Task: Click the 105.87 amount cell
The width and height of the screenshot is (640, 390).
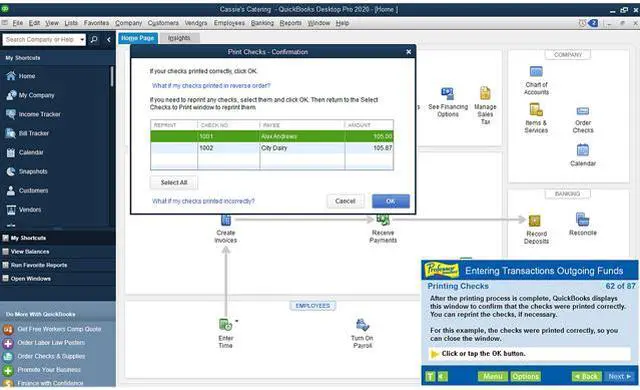Action: click(369, 148)
